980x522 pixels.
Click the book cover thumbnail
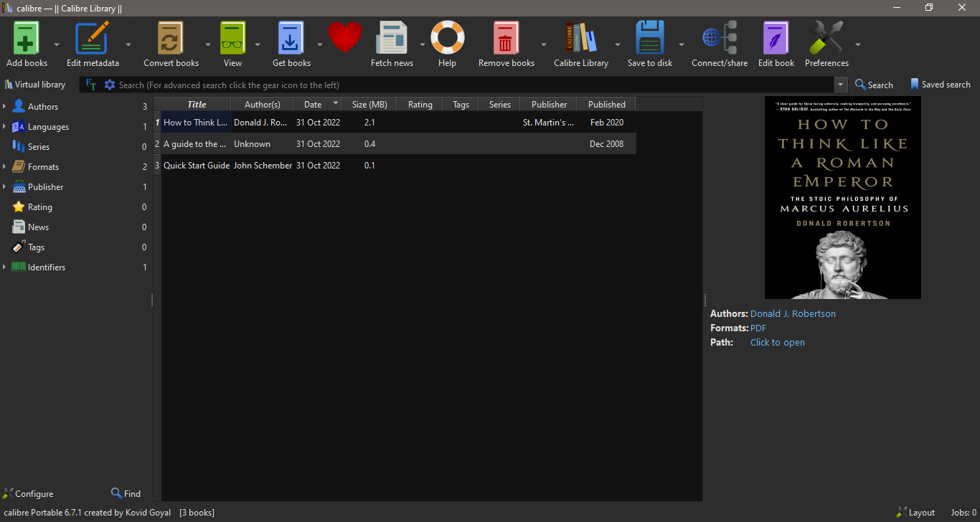click(x=842, y=197)
